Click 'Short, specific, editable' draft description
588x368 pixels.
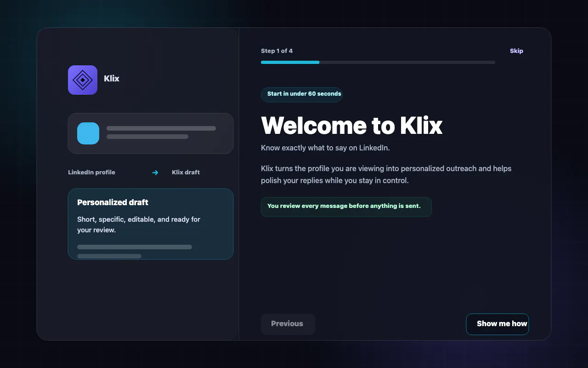(x=139, y=224)
